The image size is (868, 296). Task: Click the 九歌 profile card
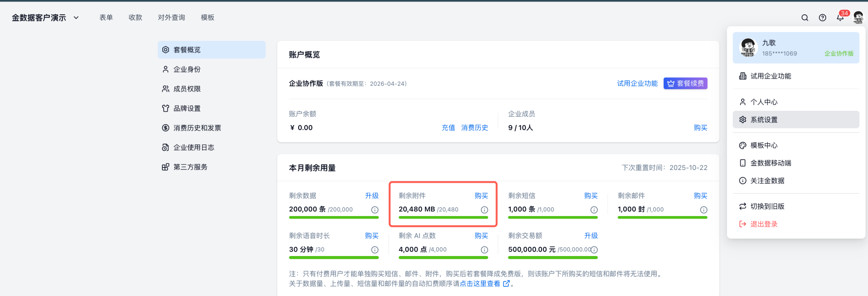[x=796, y=48]
